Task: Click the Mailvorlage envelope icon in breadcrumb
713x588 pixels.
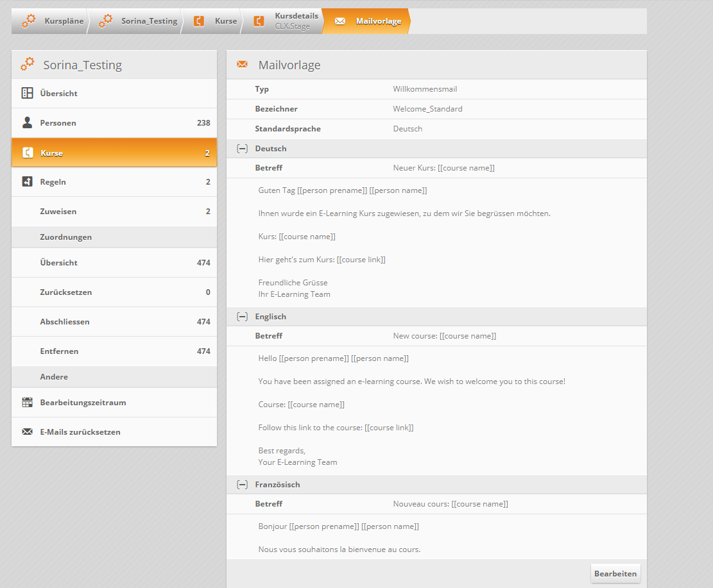Action: click(x=340, y=21)
